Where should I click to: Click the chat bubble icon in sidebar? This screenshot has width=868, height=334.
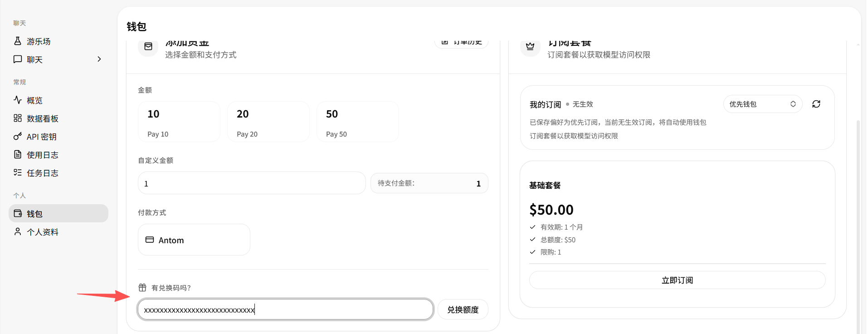18,59
